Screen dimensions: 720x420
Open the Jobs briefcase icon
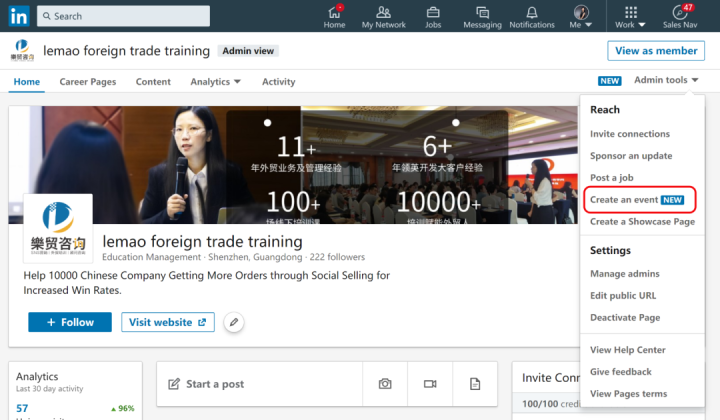[x=433, y=17]
